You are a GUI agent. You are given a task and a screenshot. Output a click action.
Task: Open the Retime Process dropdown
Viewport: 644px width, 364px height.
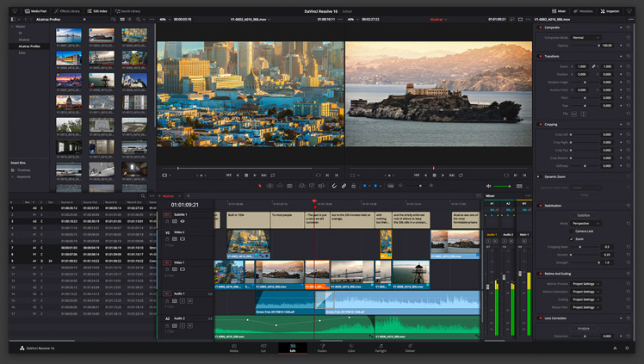(x=585, y=283)
